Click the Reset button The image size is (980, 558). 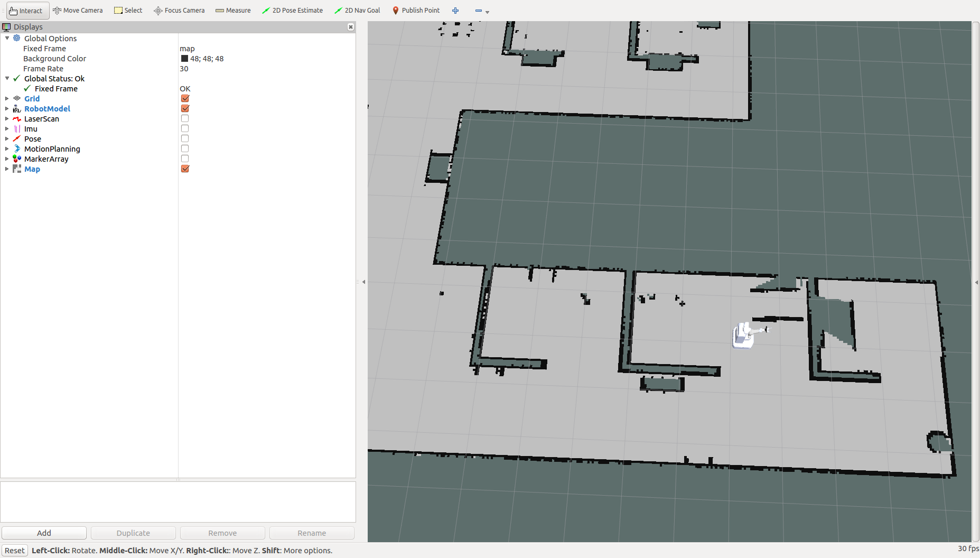(x=15, y=551)
